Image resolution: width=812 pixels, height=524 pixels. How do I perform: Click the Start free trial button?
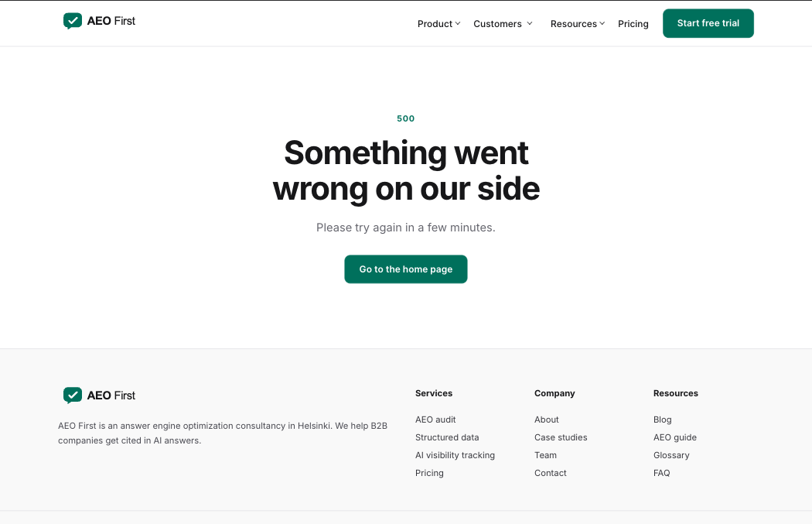(708, 23)
